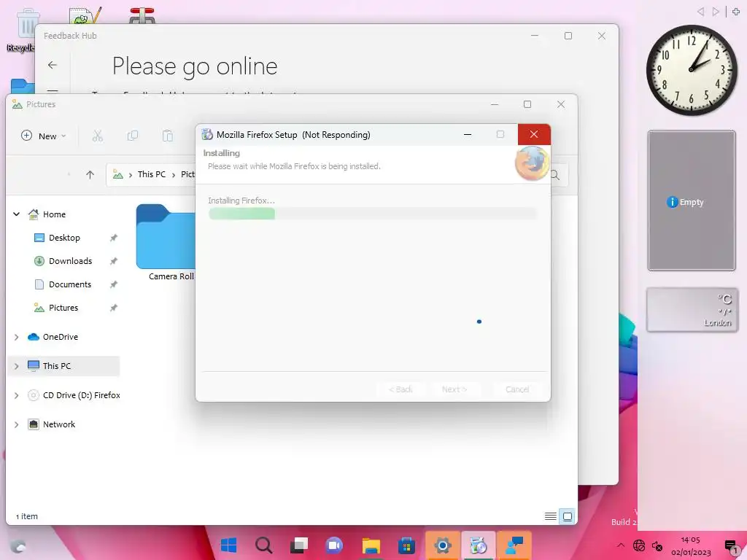Click the analog clock gadget
The image size is (747, 560).
692,70
